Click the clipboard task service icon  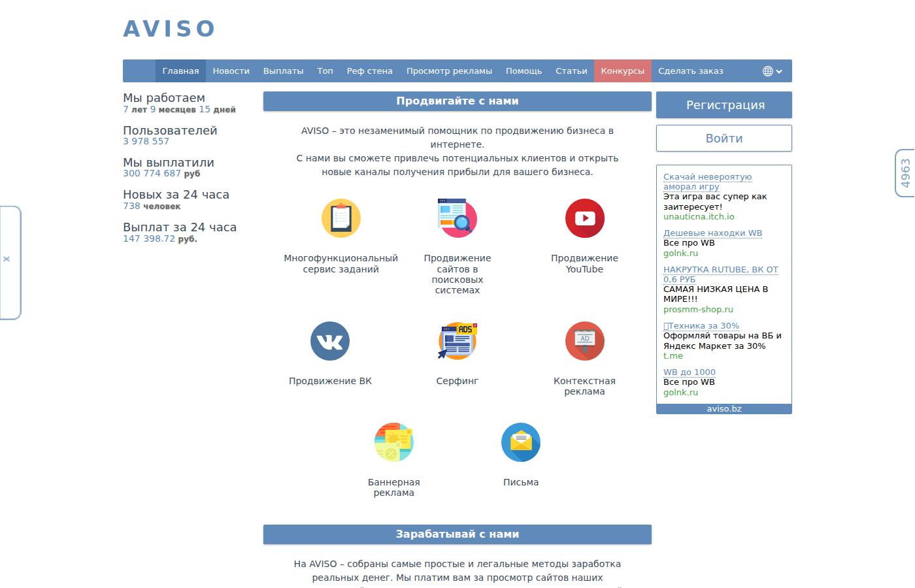coord(341,218)
